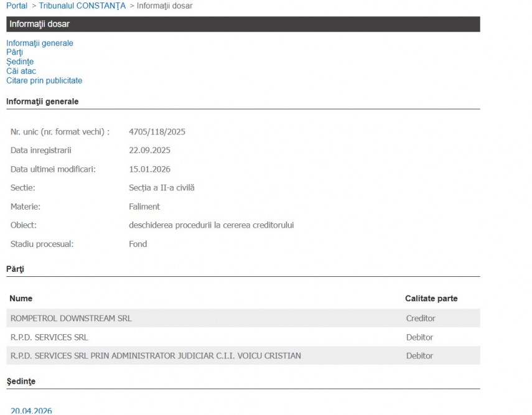Viewport: 532px width, 415px height.
Task: Click the case number 4705/118/2025
Action: pyautogui.click(x=157, y=132)
